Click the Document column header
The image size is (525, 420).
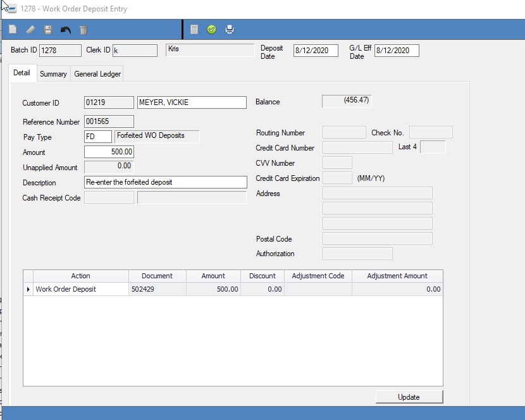click(157, 276)
